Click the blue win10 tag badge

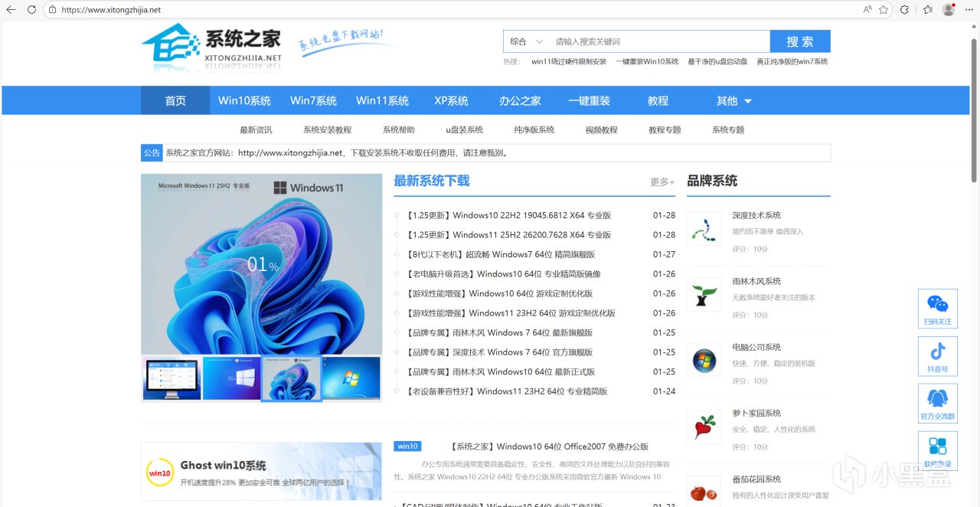click(x=407, y=446)
